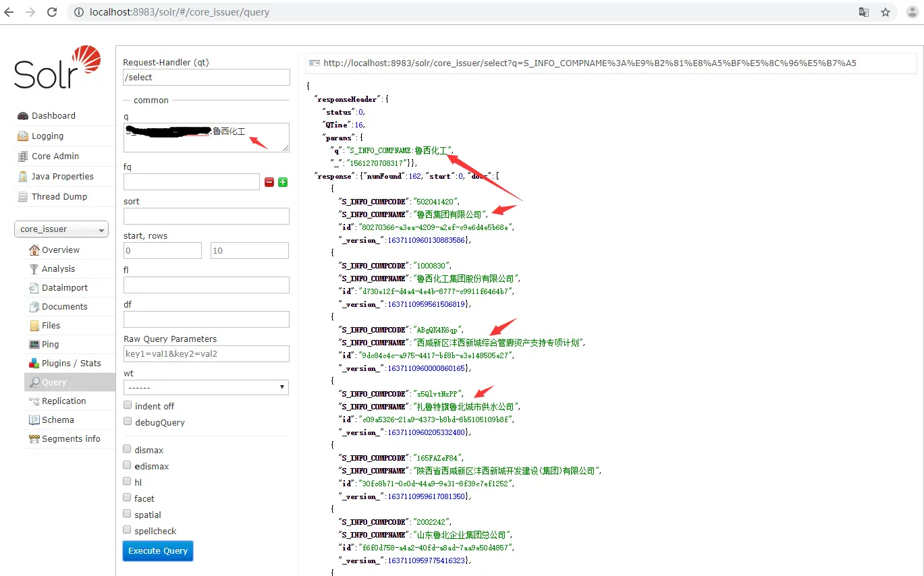This screenshot has width=924, height=576.
Task: Click the start field showing 0
Action: click(x=163, y=251)
